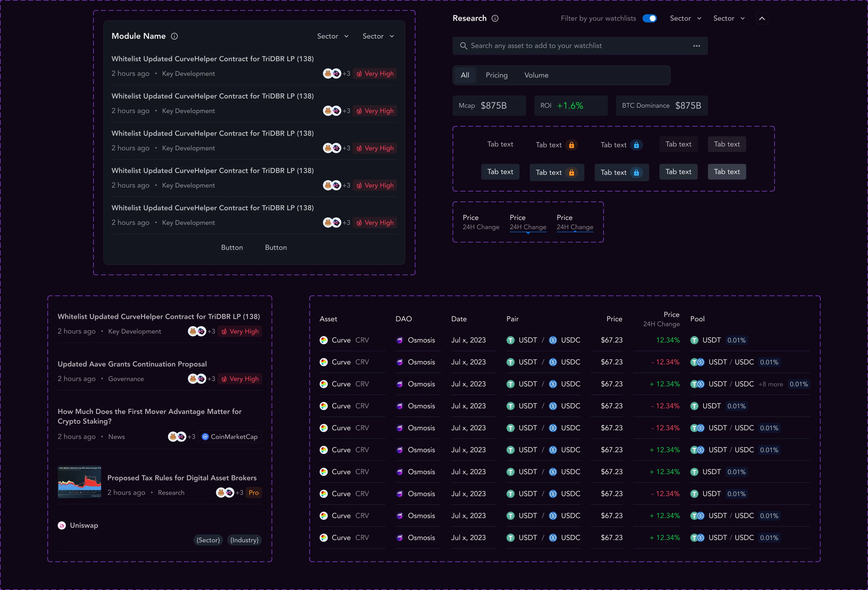The image size is (868, 590).
Task: Click the left Button in Module Name card
Action: 232,248
